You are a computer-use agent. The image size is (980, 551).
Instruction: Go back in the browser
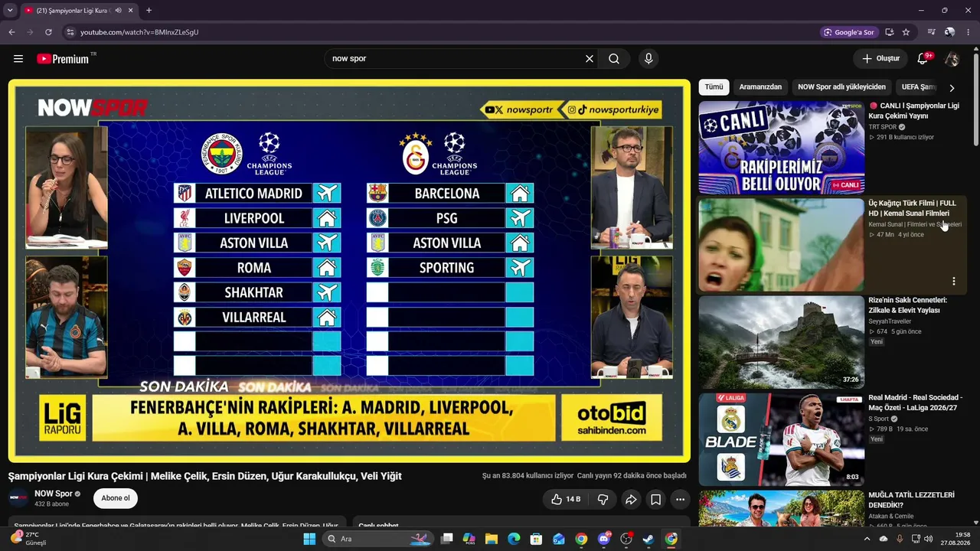click(11, 32)
